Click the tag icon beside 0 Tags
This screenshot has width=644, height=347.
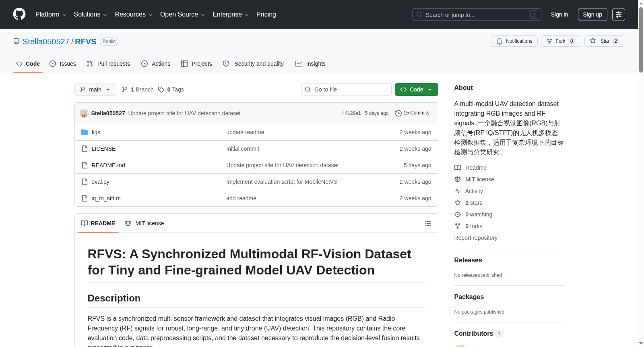point(161,89)
